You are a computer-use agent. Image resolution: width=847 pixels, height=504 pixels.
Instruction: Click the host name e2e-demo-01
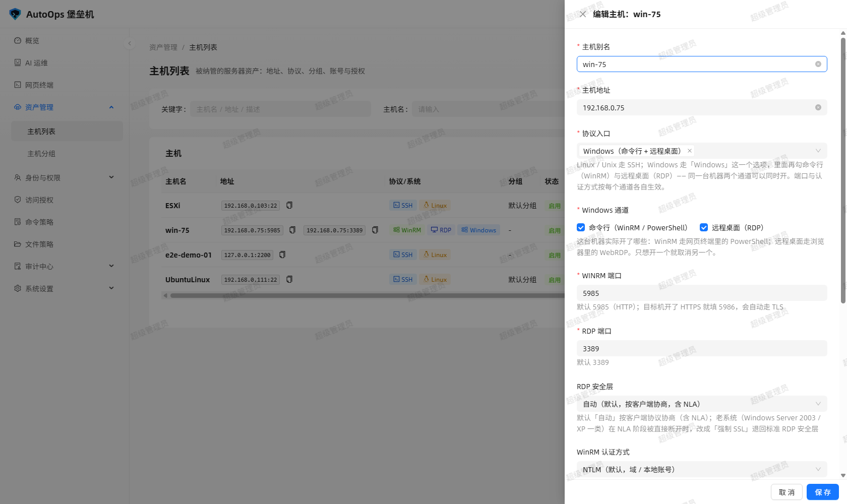click(x=188, y=255)
